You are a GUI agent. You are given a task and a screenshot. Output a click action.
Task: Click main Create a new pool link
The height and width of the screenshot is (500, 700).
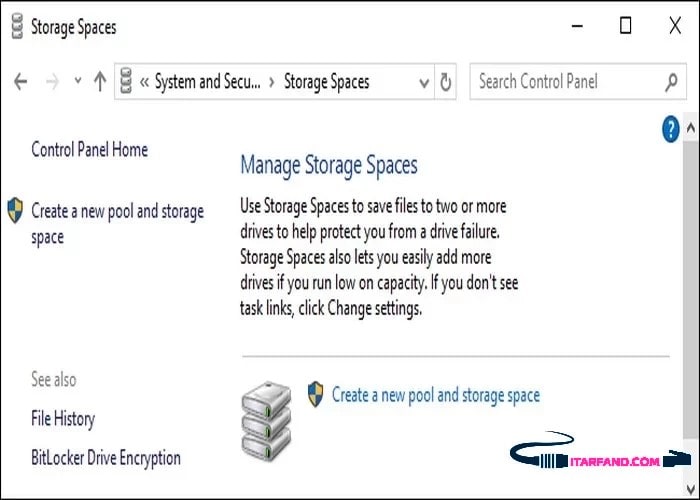click(435, 395)
